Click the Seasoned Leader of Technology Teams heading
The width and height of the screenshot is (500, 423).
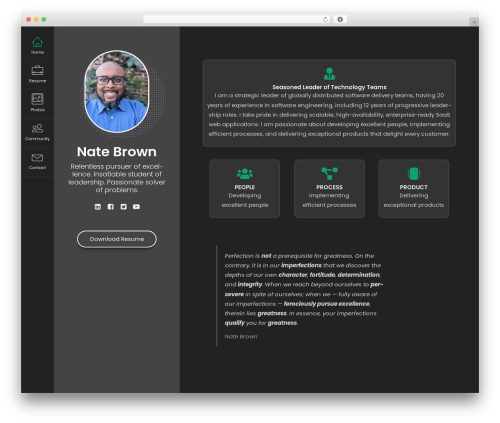click(329, 87)
